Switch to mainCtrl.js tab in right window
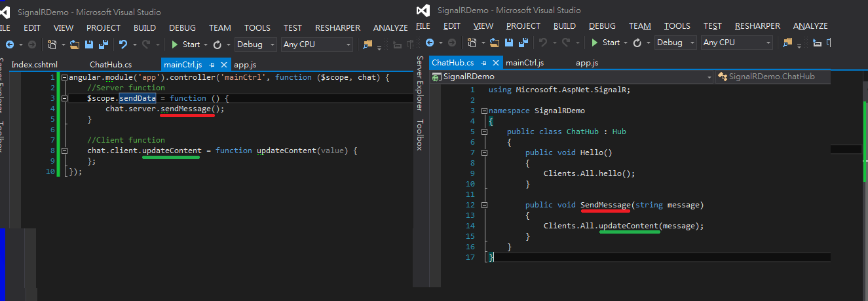The image size is (868, 301). 525,63
